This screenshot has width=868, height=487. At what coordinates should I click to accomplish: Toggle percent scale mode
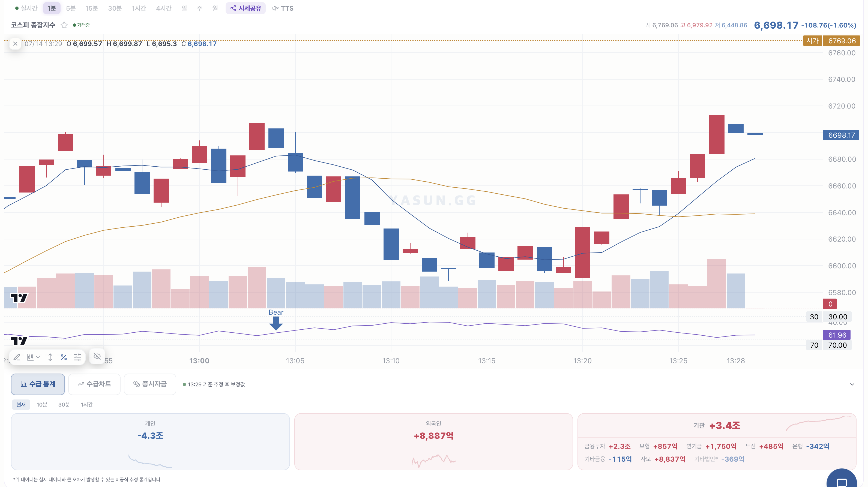point(64,357)
